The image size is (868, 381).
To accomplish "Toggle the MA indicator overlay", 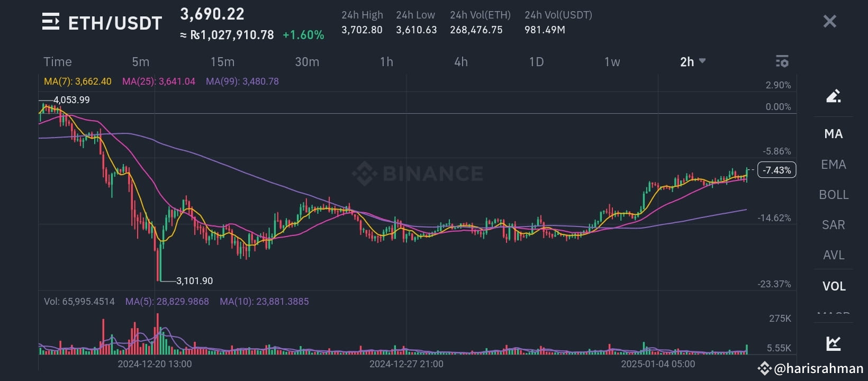I will 833,134.
